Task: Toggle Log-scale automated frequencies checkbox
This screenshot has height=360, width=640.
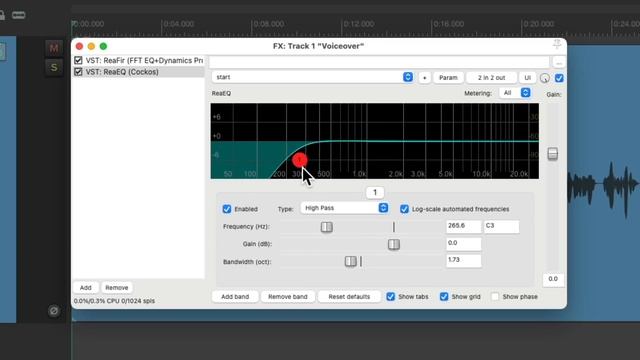Action: [404, 209]
